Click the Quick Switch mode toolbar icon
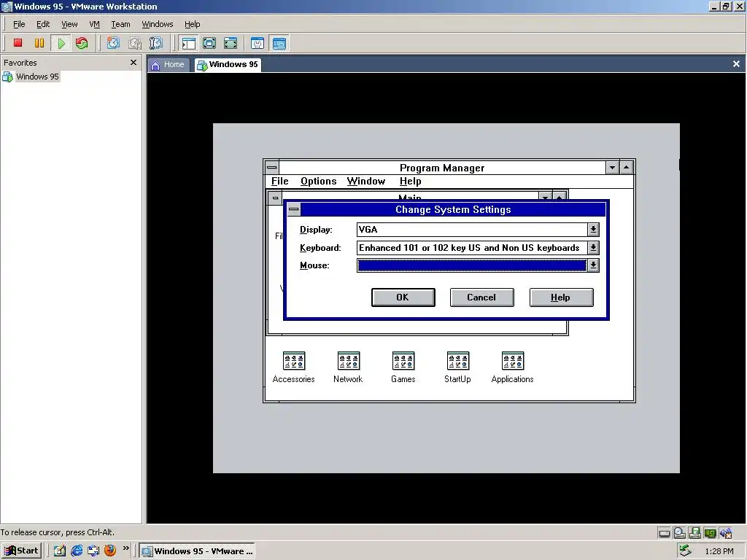Viewport: 747px width, 560px height. 209,43
